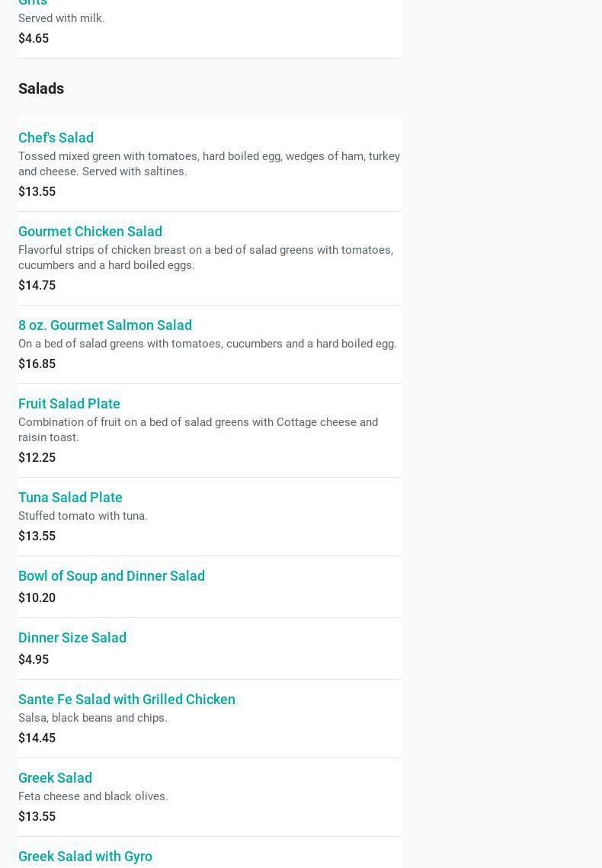Open the Chef's Salad menu item
Screen dimensions: 602x868
56,138
